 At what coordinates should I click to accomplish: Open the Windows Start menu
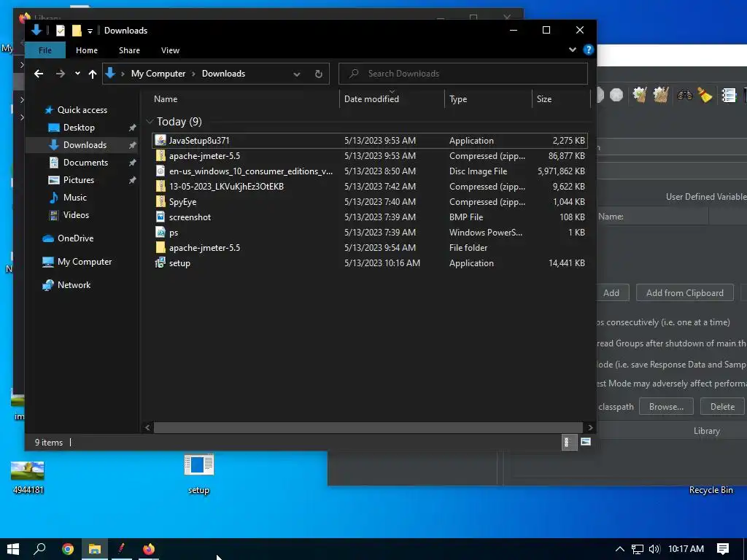pos(13,549)
